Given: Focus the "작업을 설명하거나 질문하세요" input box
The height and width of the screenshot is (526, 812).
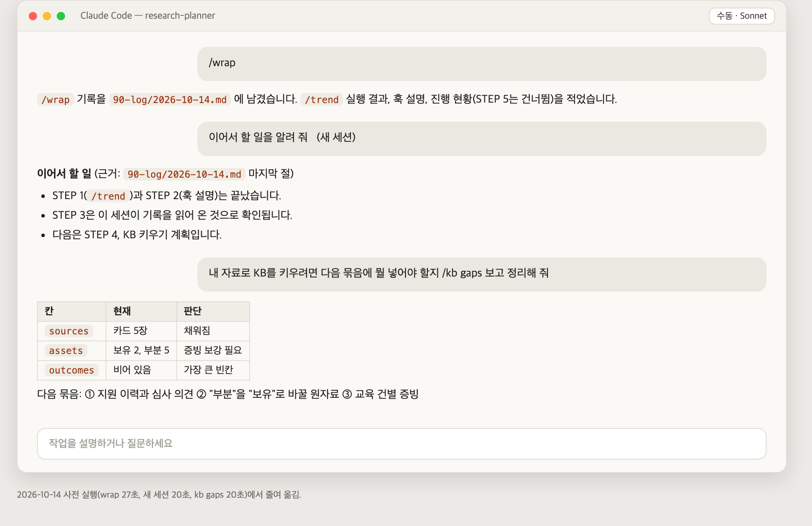Looking at the screenshot, I should [401, 443].
